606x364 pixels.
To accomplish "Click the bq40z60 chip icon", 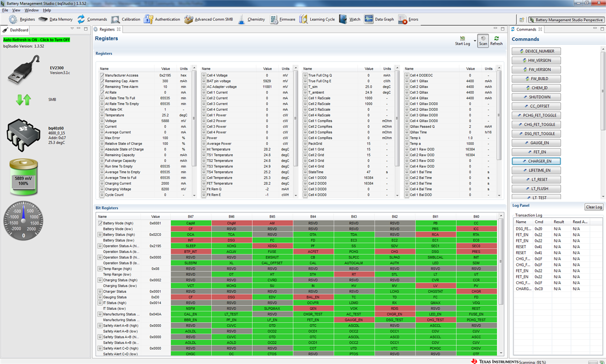I will (23, 134).
